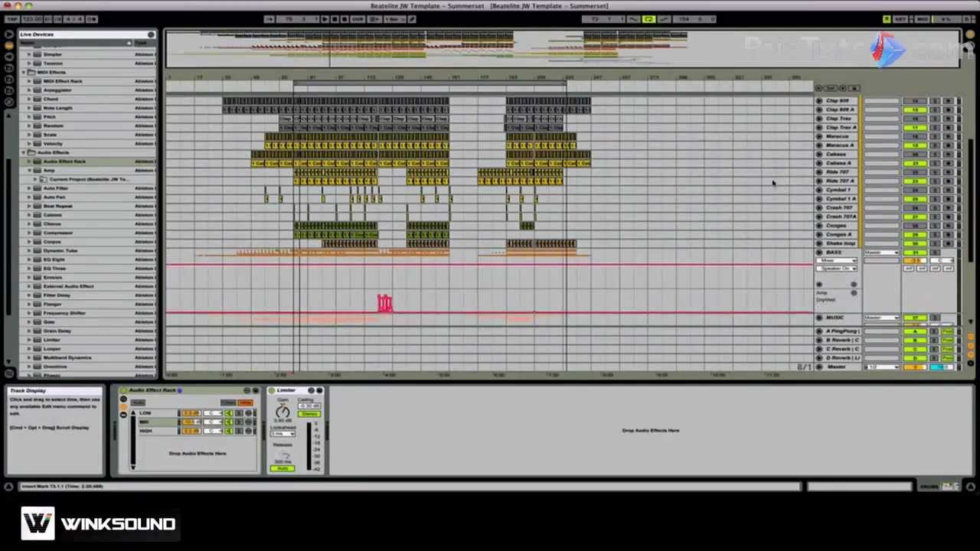Image resolution: width=980 pixels, height=551 pixels.
Task: Open File Browser 3 in the sidebar
Action: [x=9, y=90]
